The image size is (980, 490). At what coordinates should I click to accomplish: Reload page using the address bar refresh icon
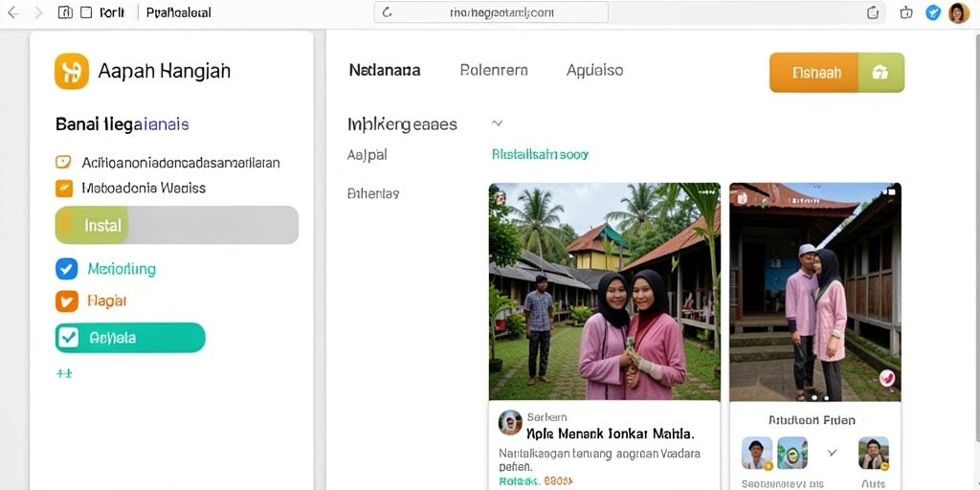click(387, 12)
